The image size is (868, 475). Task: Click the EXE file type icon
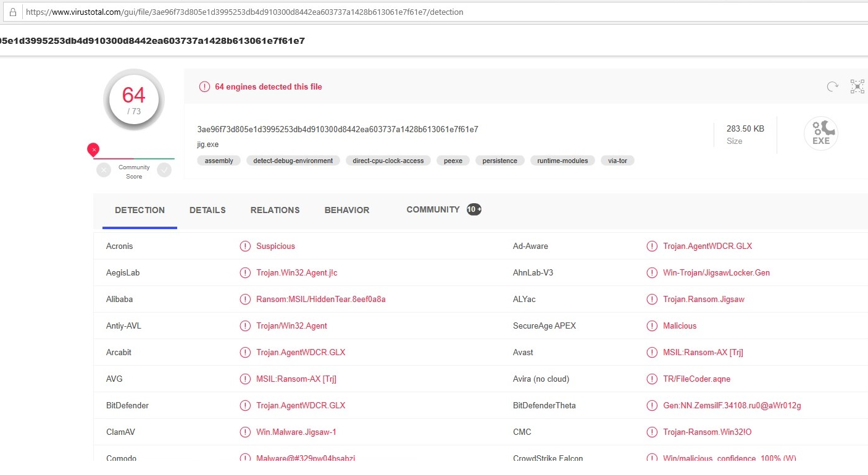coord(821,133)
